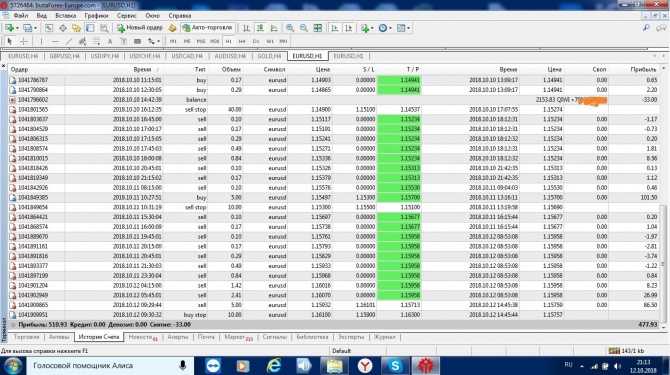The width and height of the screenshot is (670, 375).
Task: Open Skype from the taskbar
Action: coord(395,366)
